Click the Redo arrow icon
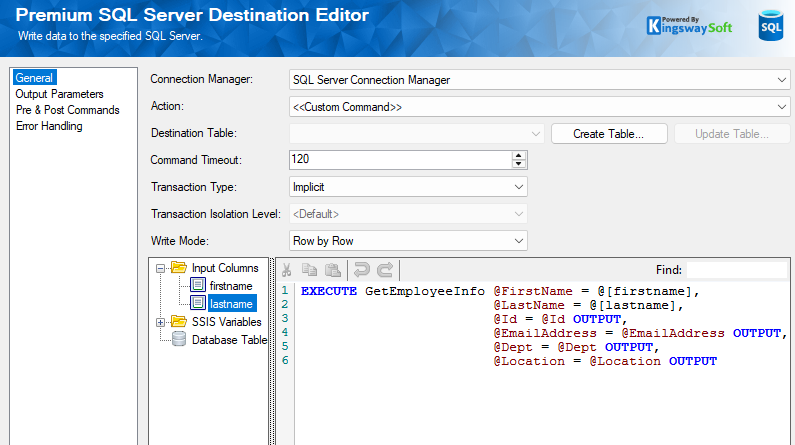795x445 pixels. click(x=384, y=270)
